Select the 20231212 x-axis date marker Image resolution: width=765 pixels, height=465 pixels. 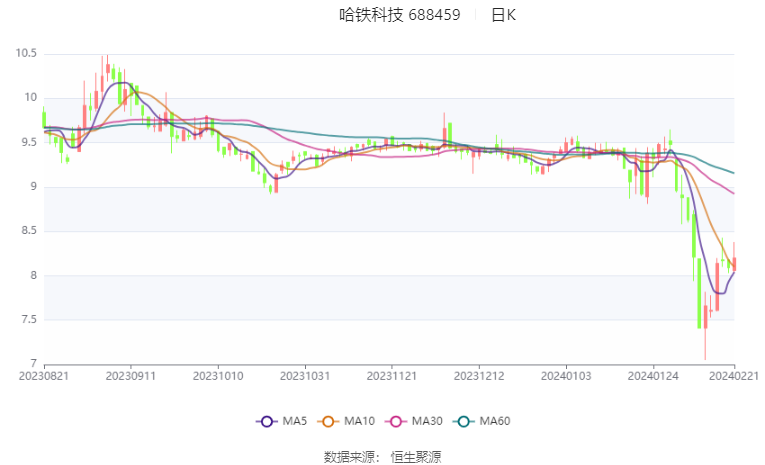pos(479,376)
